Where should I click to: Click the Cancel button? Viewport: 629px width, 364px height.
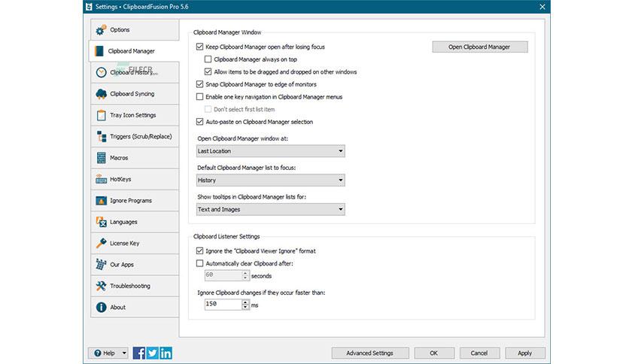479,353
